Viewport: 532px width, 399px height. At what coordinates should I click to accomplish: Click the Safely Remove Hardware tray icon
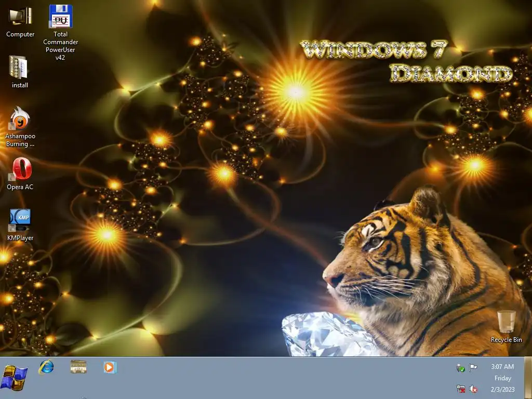[460, 368]
